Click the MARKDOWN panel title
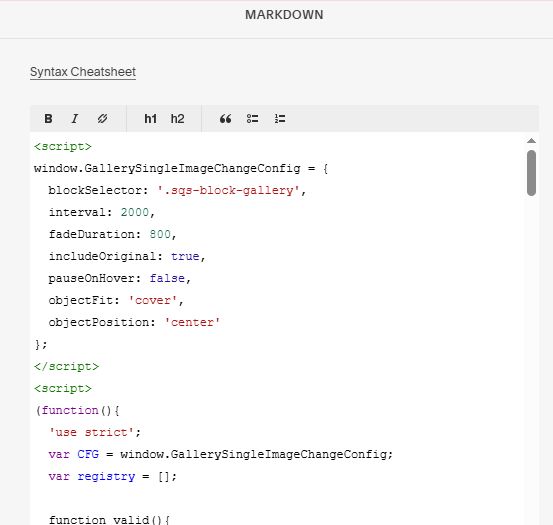 pos(284,15)
